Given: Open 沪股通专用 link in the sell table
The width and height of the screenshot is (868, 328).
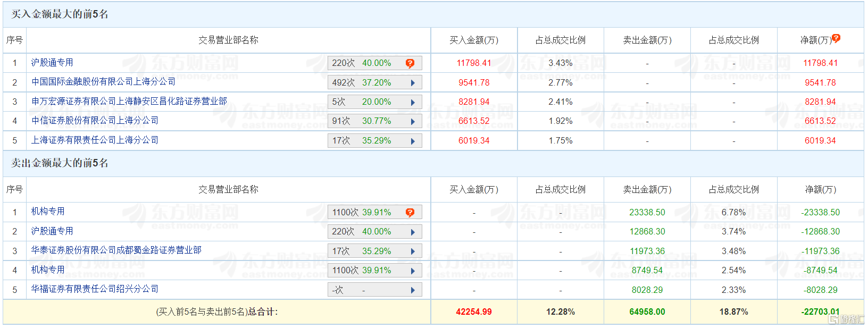Looking at the screenshot, I should [52, 231].
